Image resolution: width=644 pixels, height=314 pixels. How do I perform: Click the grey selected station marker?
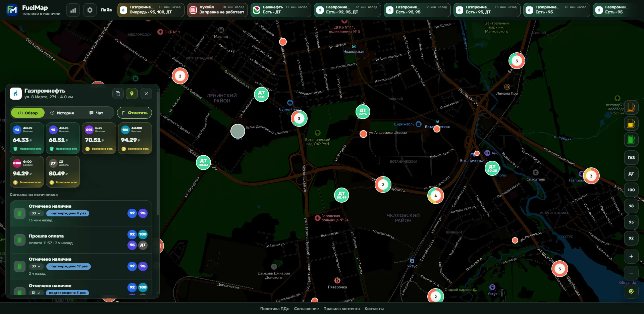click(238, 131)
